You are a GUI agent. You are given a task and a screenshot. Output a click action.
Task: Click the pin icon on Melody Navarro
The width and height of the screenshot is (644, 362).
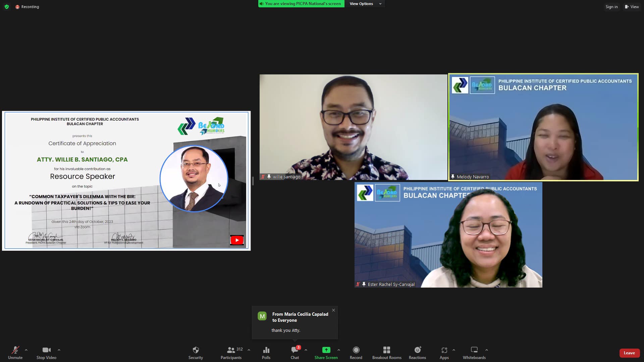point(452,177)
